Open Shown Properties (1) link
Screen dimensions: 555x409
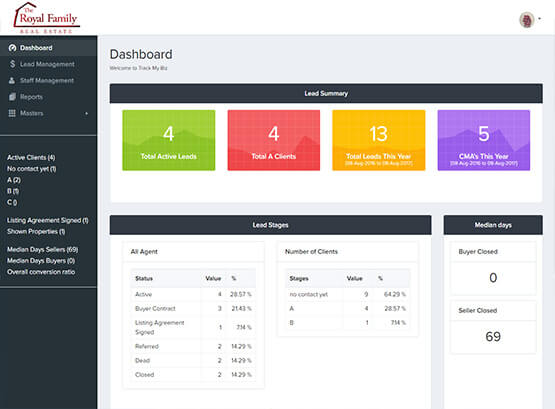pyautogui.click(x=36, y=231)
